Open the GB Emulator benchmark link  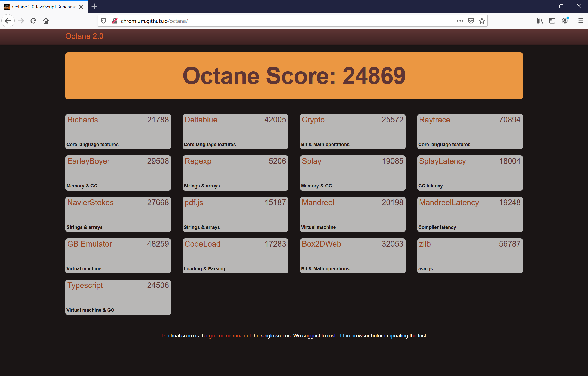pos(89,244)
